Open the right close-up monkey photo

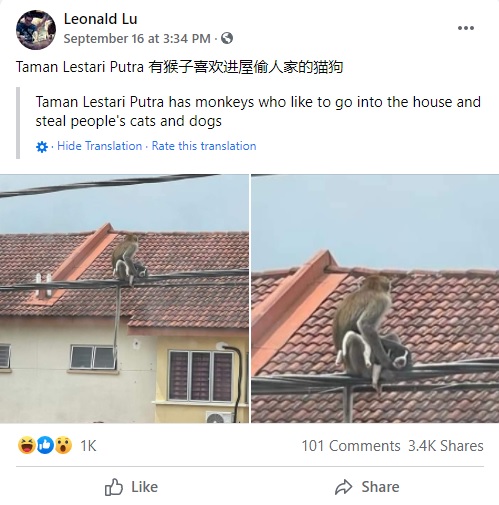pyautogui.click(x=375, y=299)
